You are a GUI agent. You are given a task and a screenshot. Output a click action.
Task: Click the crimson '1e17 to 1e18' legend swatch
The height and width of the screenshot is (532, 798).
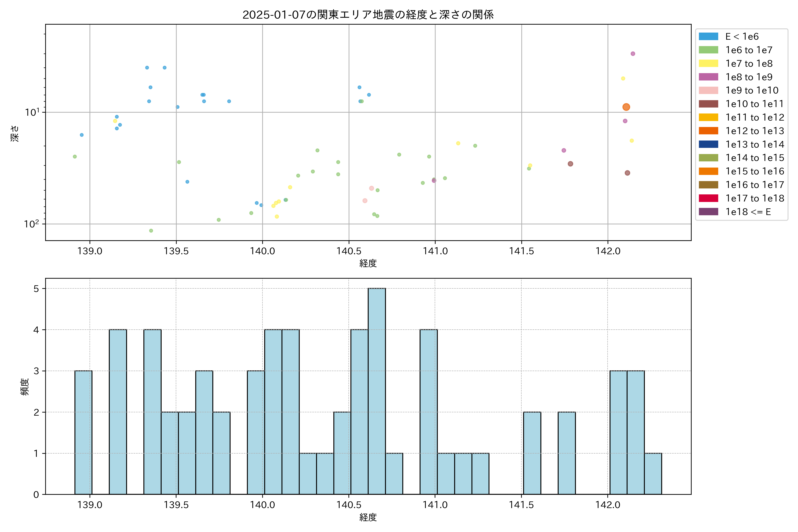708,198
